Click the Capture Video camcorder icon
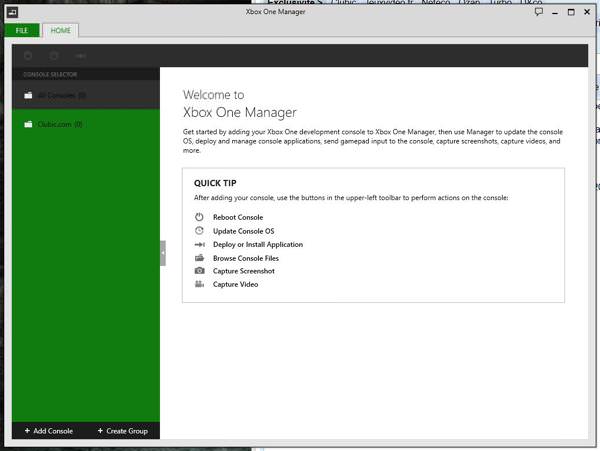Viewport: 600px width, 451px height. pos(199,284)
